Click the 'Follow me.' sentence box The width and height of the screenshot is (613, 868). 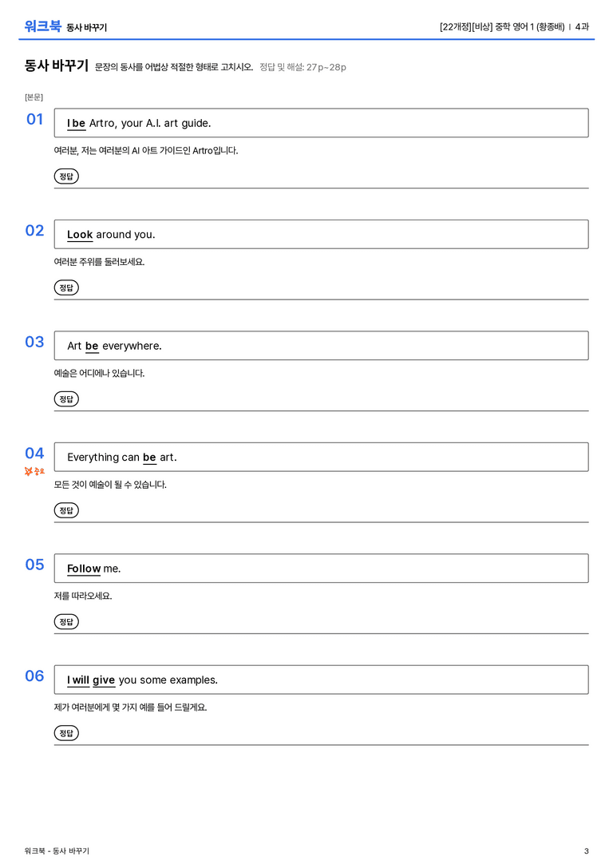[x=322, y=568]
